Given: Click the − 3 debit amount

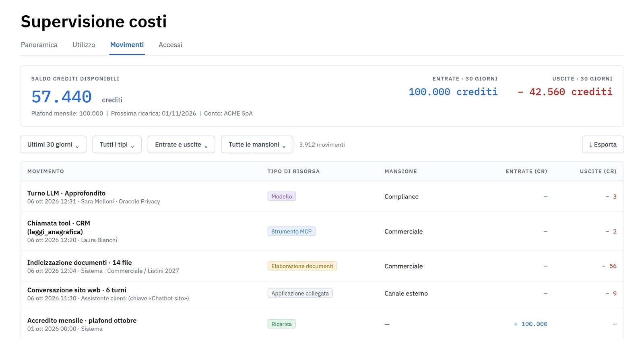Looking at the screenshot, I should (611, 196).
